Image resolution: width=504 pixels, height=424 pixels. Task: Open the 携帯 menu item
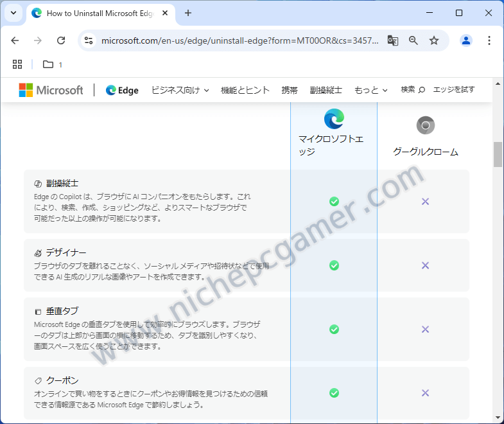pyautogui.click(x=290, y=91)
